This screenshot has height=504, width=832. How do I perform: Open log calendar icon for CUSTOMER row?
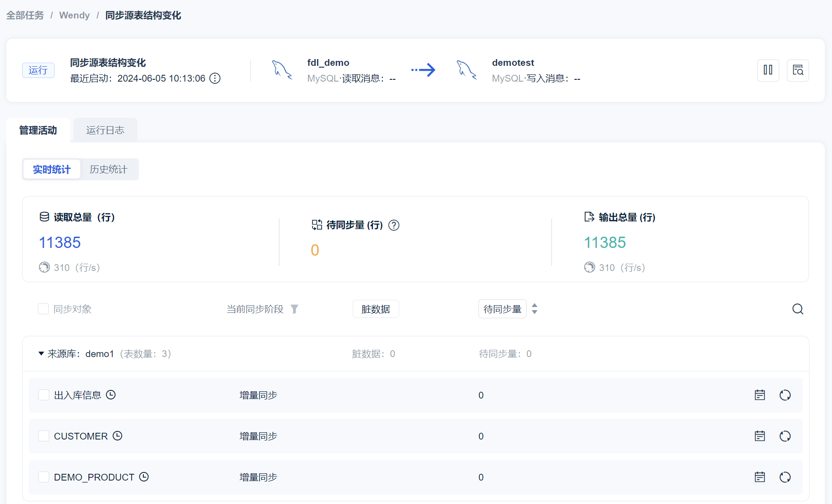760,436
